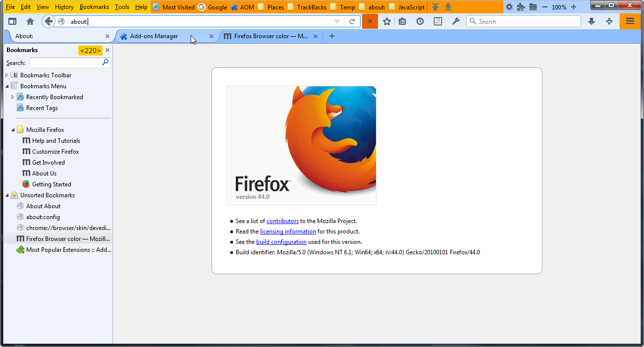Screen dimensions: 644x347
Task: Bookmark this page with the star icon
Action: click(x=387, y=21)
